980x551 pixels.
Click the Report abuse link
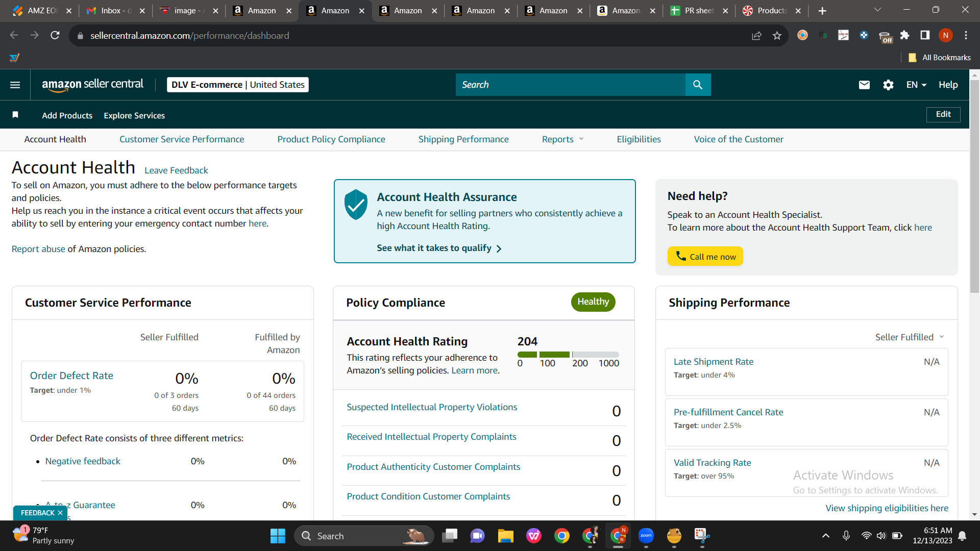pyautogui.click(x=38, y=249)
